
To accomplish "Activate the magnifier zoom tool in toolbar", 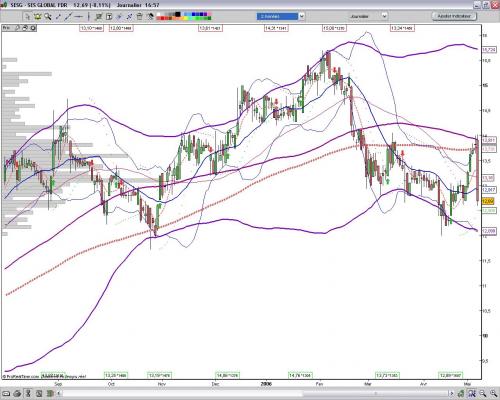I will tap(48, 16).
